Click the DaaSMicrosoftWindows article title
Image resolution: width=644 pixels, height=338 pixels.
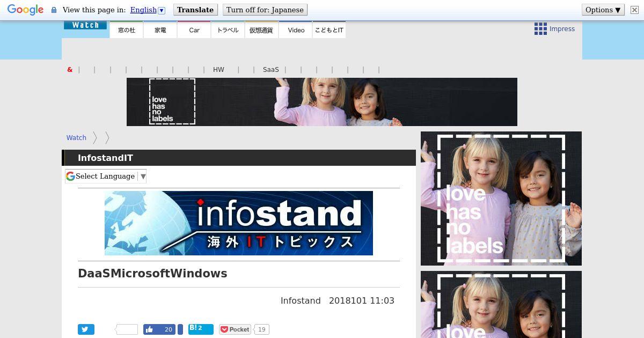(152, 274)
